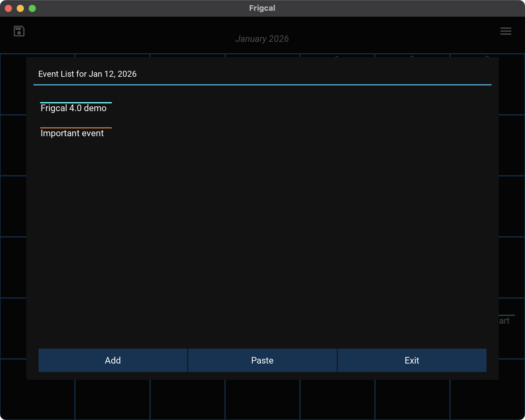Open the hamburger menu icon
This screenshot has height=420, width=525.
pos(506,31)
